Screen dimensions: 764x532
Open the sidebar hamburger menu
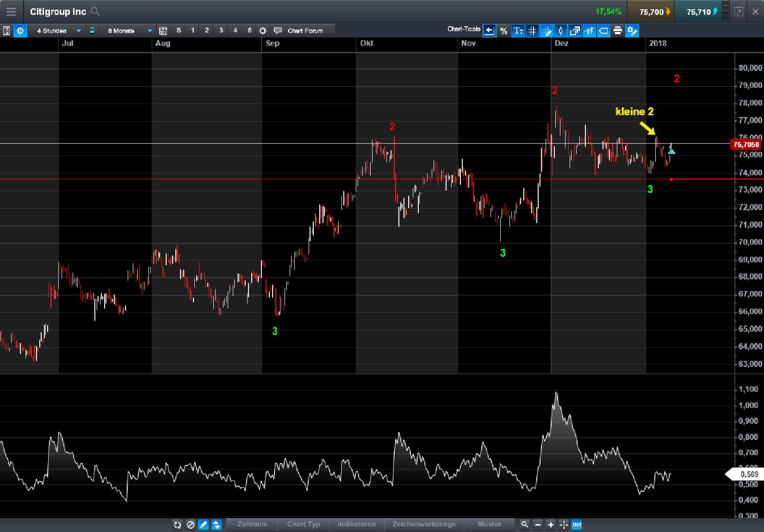pos(11,12)
